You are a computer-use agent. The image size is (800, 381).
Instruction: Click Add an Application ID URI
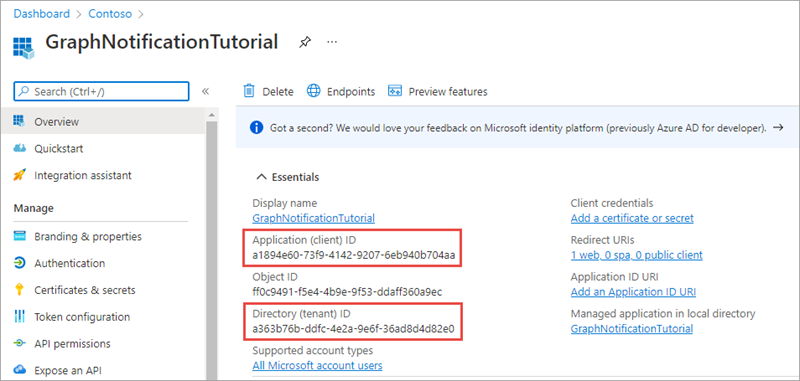click(633, 292)
